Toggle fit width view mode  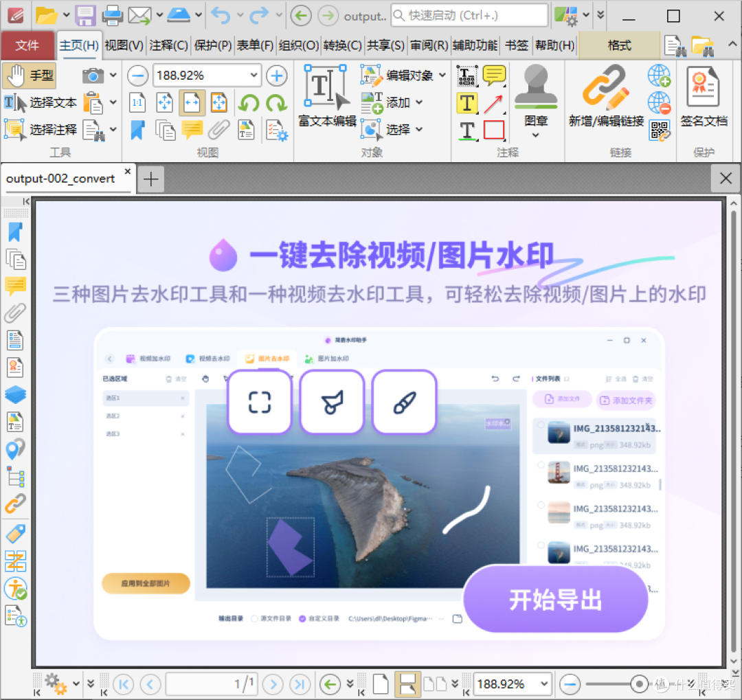[192, 103]
